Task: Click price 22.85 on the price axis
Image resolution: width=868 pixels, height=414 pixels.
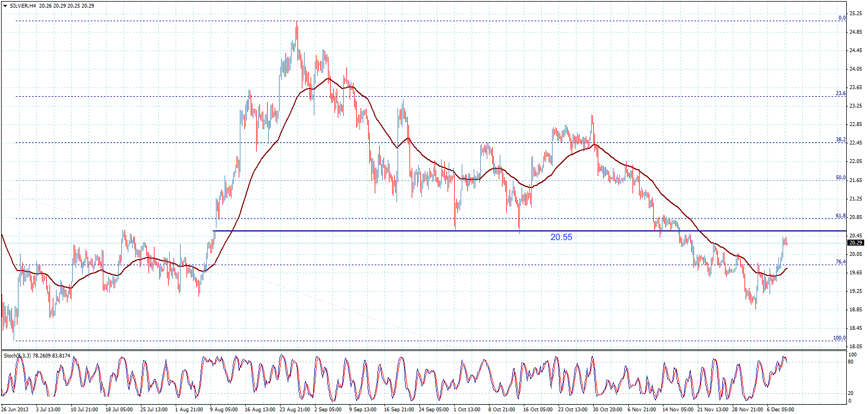Action: 855,124
